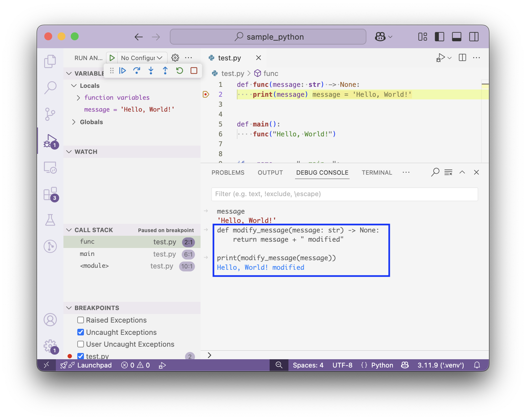This screenshot has width=526, height=420.
Task: Click the green Start Debugging play button
Action: 112,58
